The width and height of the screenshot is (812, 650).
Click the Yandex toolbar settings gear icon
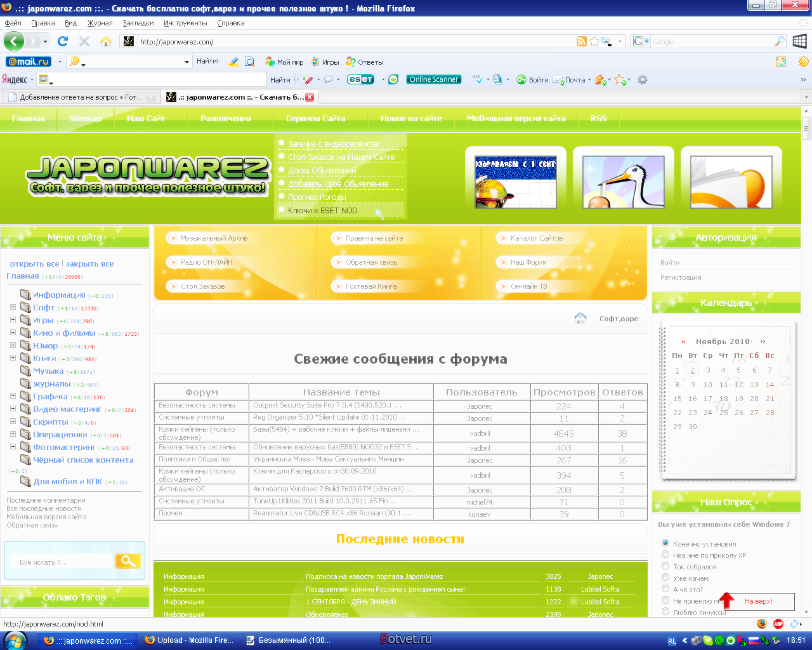[x=643, y=79]
